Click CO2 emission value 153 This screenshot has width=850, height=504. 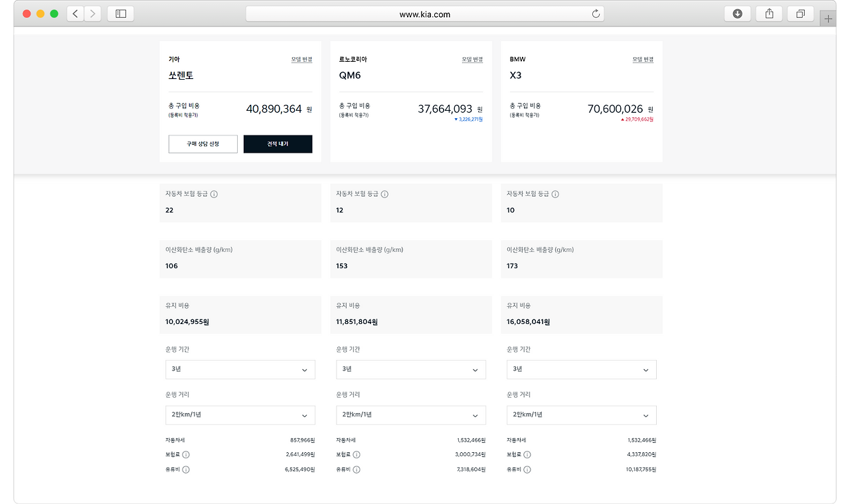tap(342, 266)
